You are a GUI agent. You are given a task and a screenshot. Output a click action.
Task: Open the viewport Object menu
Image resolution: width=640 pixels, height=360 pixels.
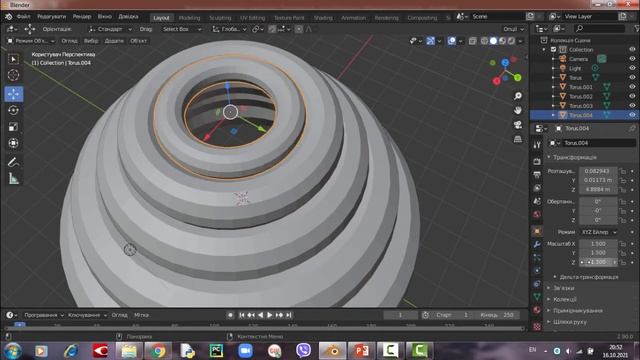(138, 41)
